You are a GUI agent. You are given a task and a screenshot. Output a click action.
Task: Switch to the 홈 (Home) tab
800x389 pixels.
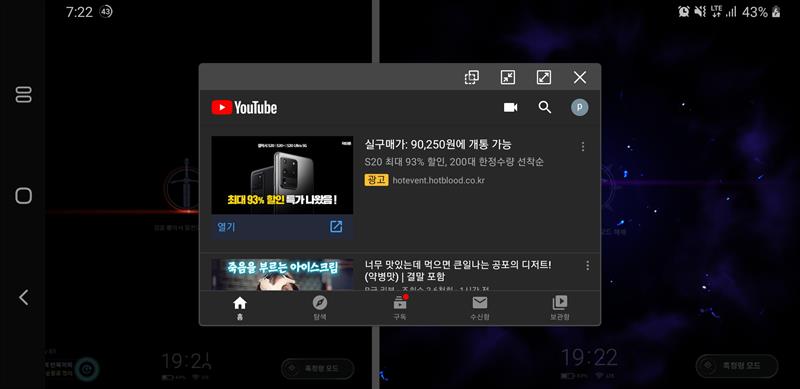point(240,308)
